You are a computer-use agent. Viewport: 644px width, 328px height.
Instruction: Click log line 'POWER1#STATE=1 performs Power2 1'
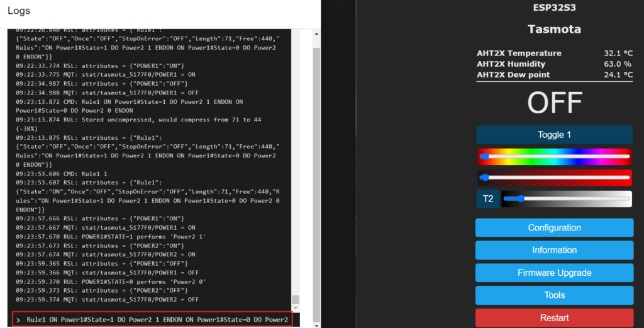(111, 237)
